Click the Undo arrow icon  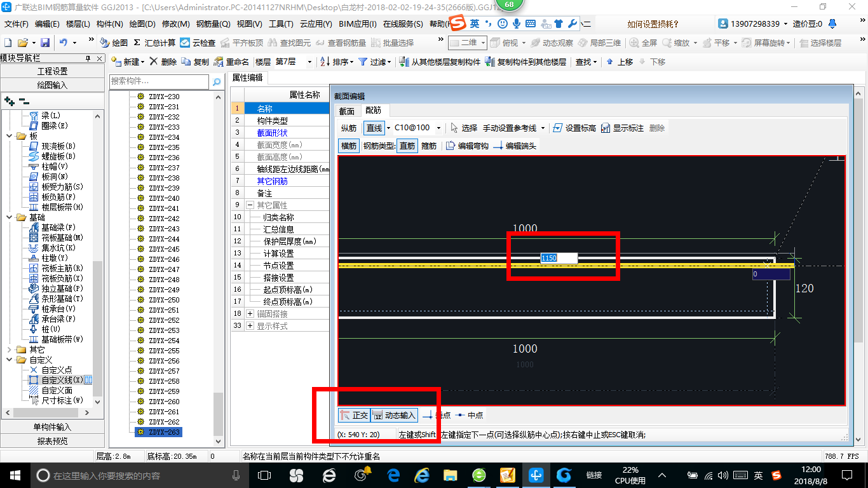[64, 43]
